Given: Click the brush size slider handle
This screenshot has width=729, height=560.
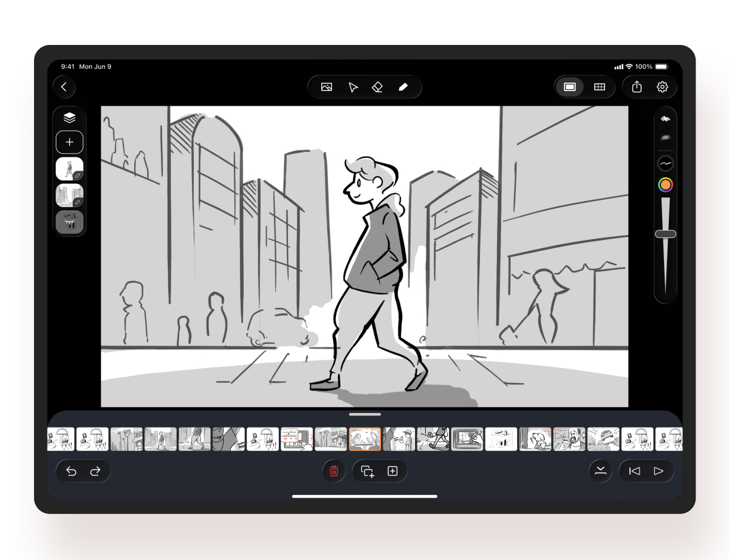Looking at the screenshot, I should [x=666, y=234].
